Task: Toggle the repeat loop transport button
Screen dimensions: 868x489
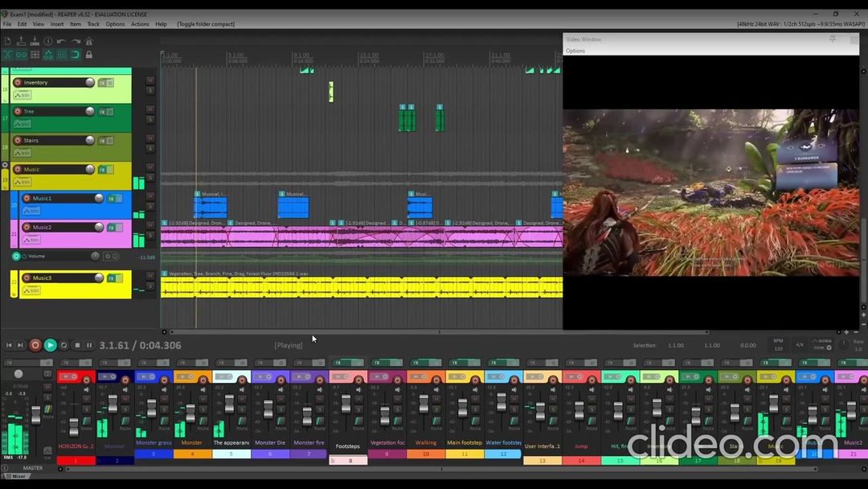Action: point(63,345)
